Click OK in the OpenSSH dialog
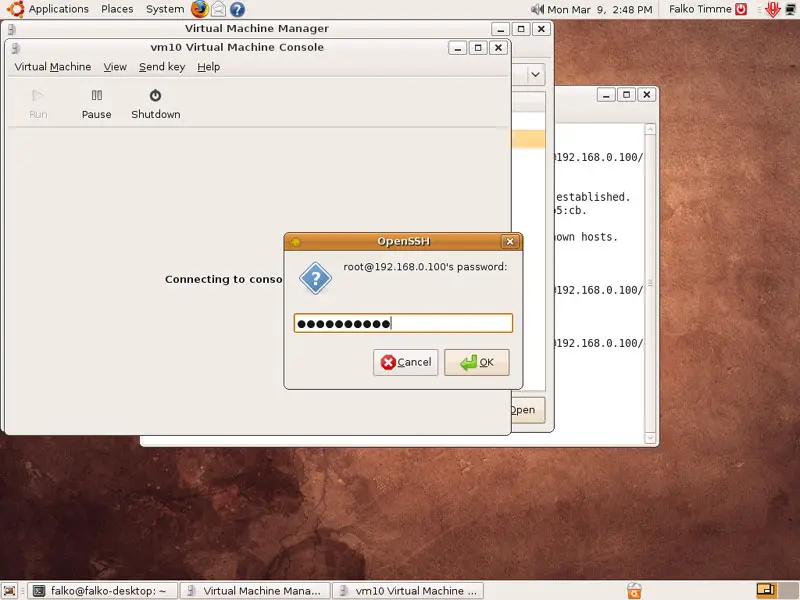This screenshot has height=600, width=800. (477, 362)
